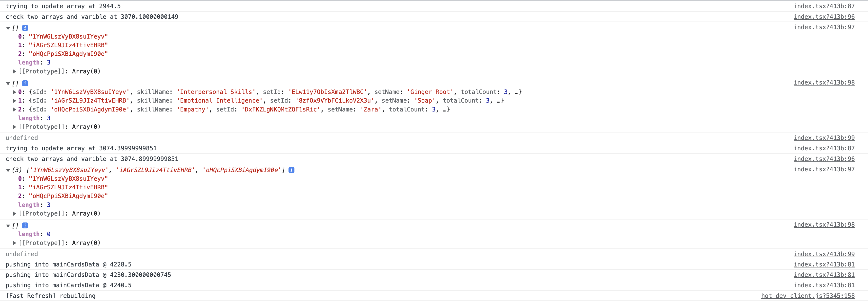Viewport: 868px width, 308px height.
Task: Expand index 0 Ginger Root skill object
Action: (x=15, y=91)
